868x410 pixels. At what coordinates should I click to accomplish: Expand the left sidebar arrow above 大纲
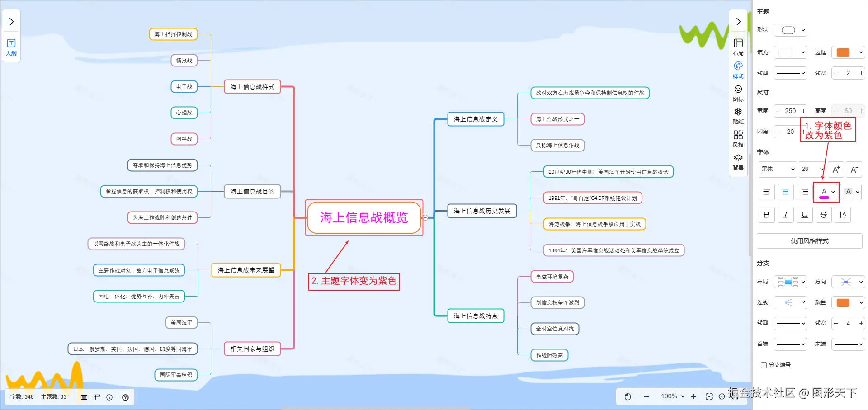pyautogui.click(x=11, y=22)
